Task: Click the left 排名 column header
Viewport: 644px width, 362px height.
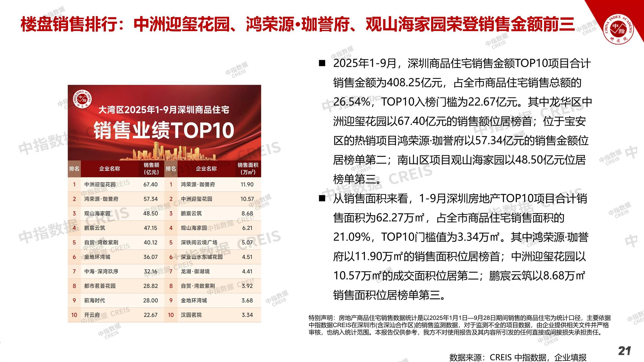Action: (x=74, y=168)
